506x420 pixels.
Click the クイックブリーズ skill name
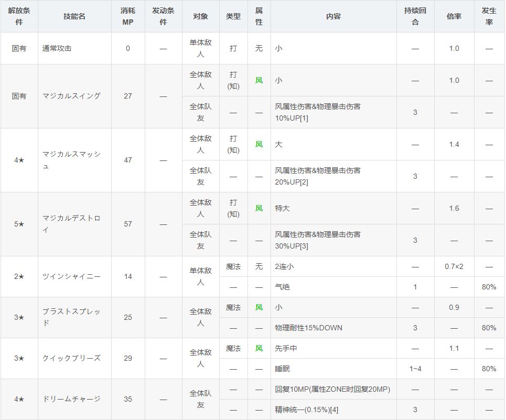[x=64, y=358]
